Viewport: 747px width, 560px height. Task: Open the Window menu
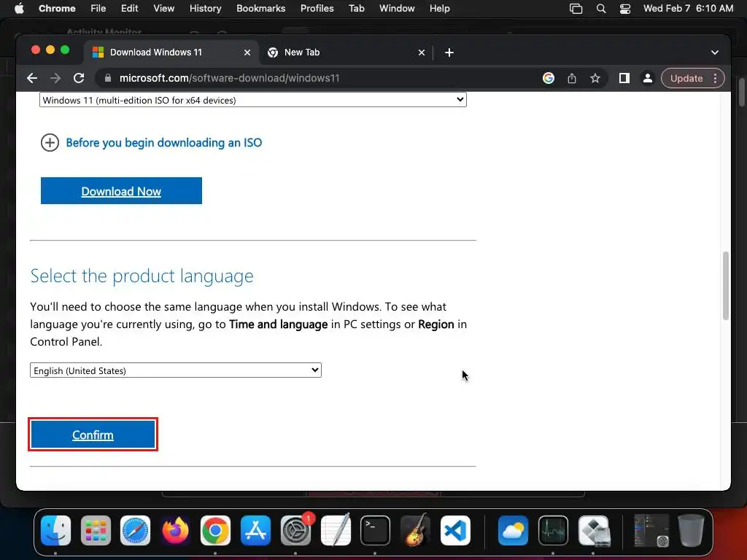coord(397,9)
